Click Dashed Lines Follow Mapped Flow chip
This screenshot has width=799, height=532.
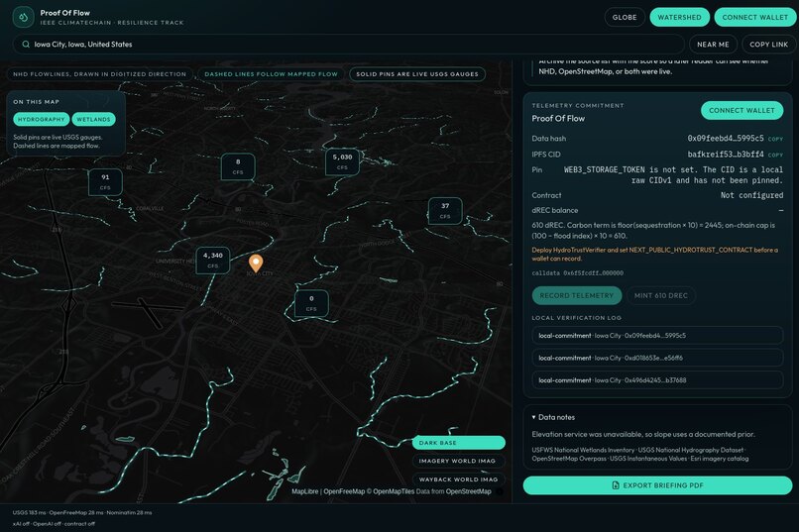tap(271, 74)
